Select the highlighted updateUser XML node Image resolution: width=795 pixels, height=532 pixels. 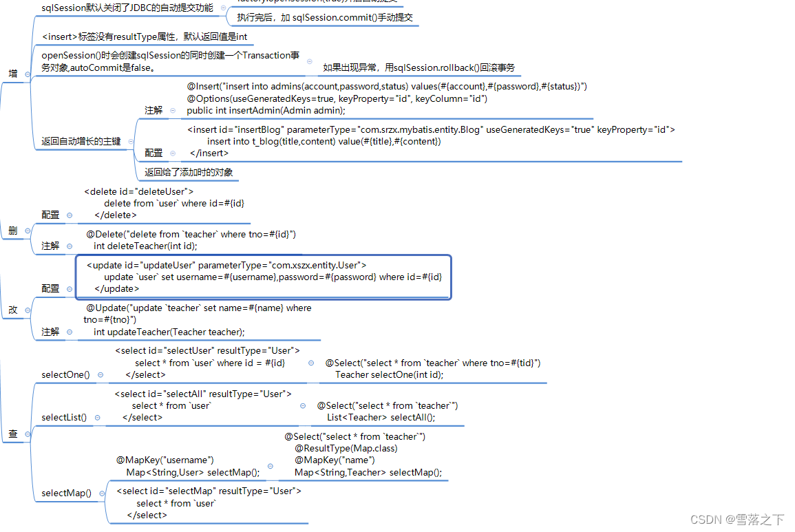pos(264,277)
